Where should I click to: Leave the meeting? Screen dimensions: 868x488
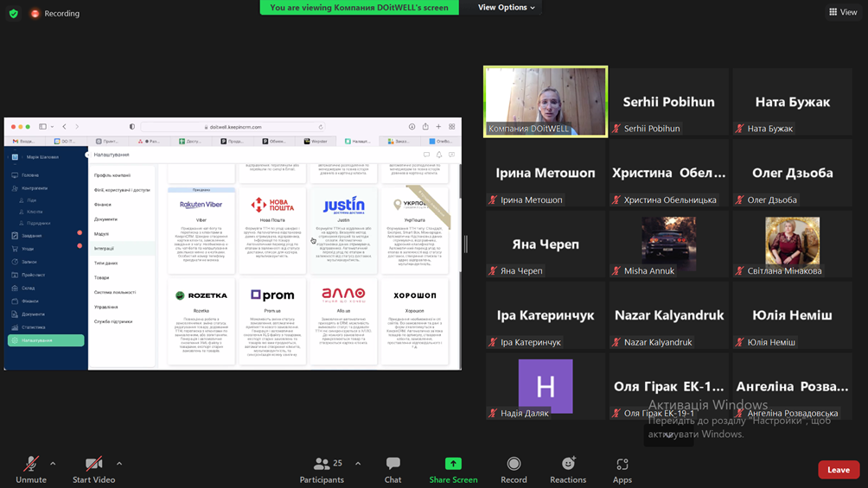pyautogui.click(x=838, y=470)
